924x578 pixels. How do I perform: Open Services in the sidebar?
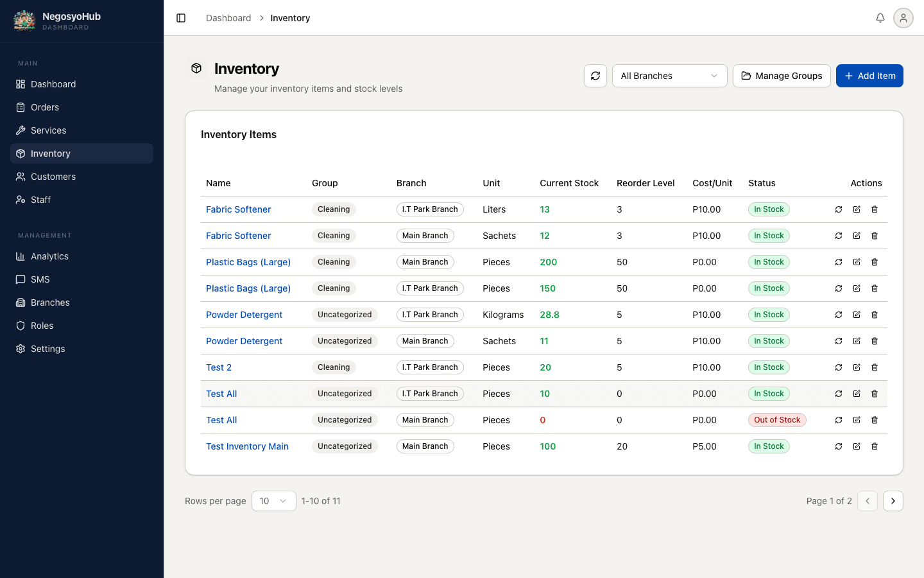point(81,130)
